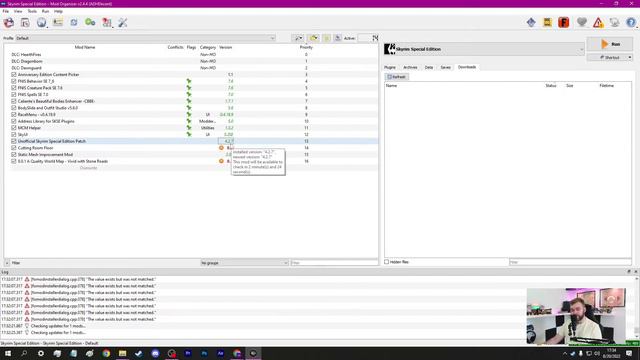Open the Change Game instance manager icon
Screen dimensions: 640x360
[x=9, y=22]
